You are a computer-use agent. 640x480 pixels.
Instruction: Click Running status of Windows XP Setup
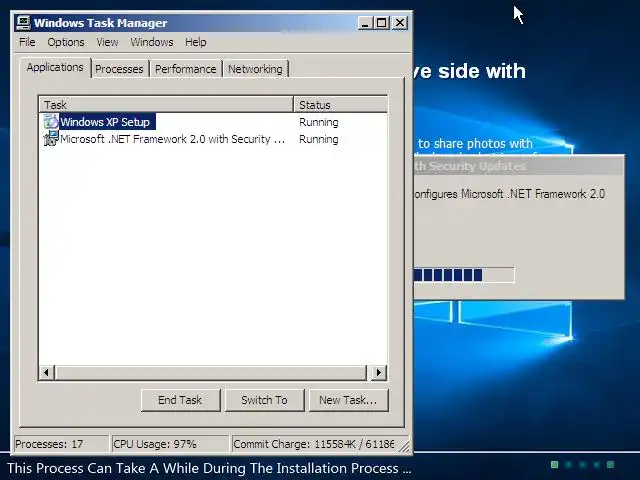pos(319,122)
